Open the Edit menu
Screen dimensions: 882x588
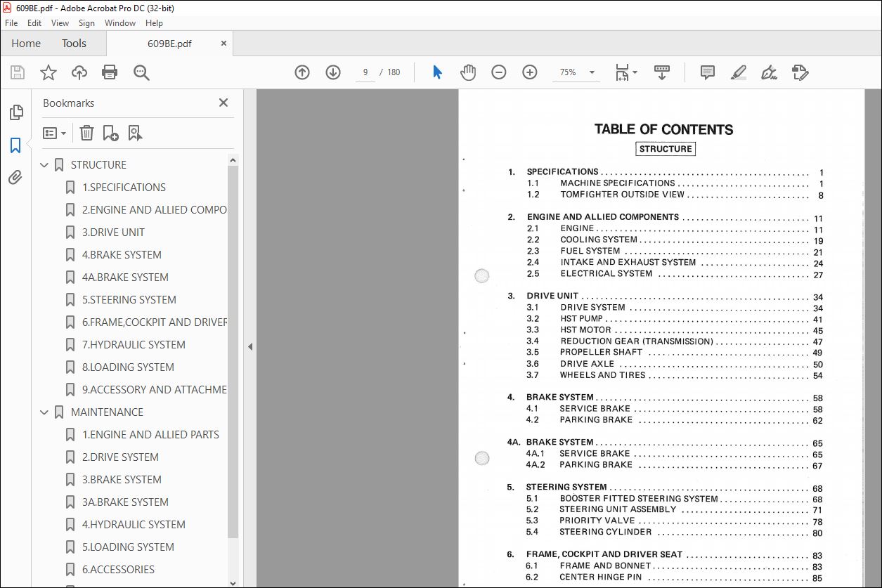(34, 23)
